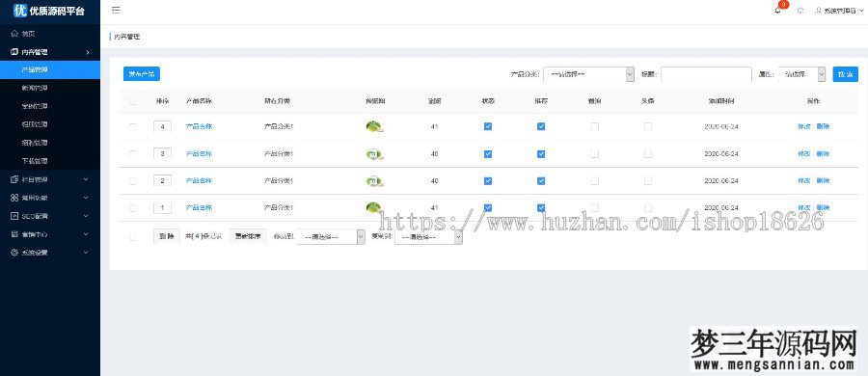Image resolution: width=868 pixels, height=376 pixels.
Task: Click edit link in sort 2 row
Action: 803,181
